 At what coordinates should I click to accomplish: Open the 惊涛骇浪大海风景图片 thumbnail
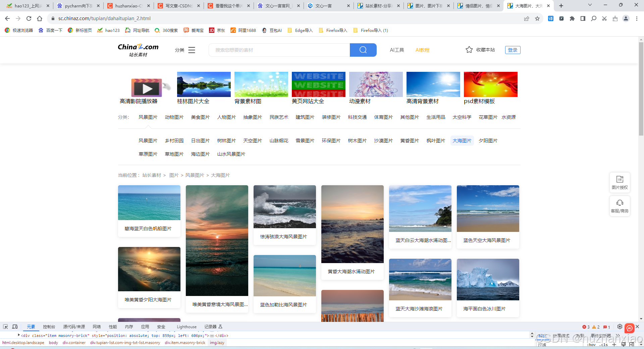(285, 207)
